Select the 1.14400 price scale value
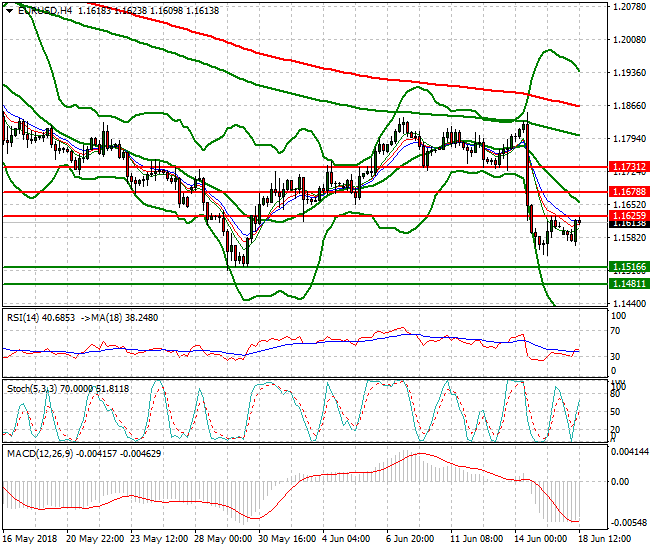 (629, 303)
